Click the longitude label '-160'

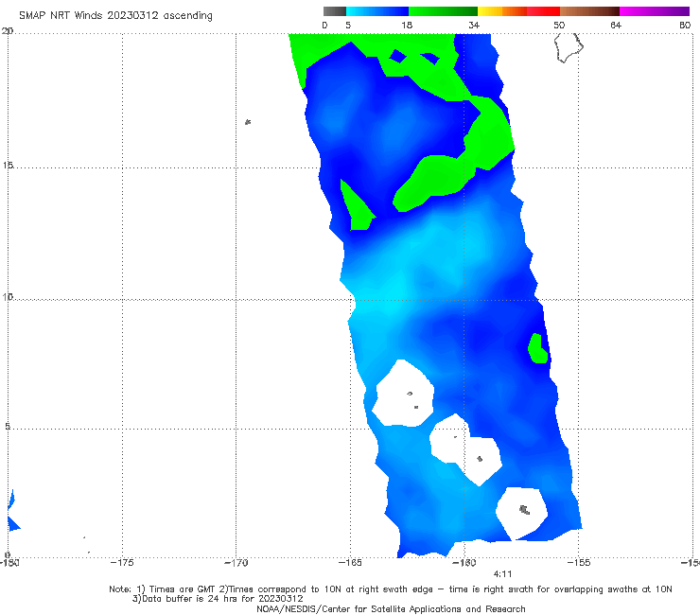(x=464, y=563)
